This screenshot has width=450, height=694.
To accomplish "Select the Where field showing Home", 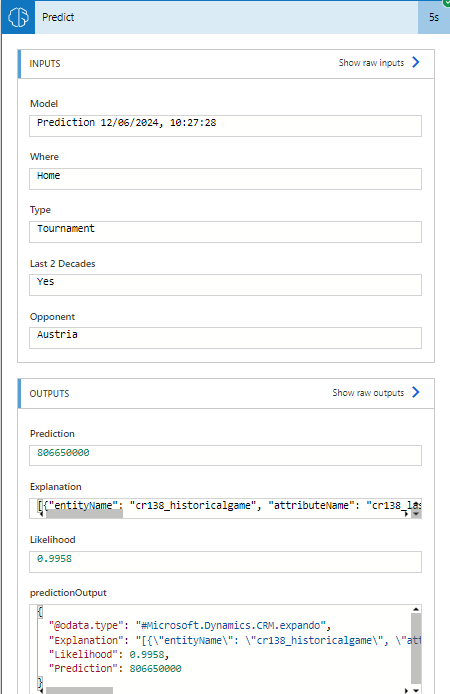I will pyautogui.click(x=225, y=179).
